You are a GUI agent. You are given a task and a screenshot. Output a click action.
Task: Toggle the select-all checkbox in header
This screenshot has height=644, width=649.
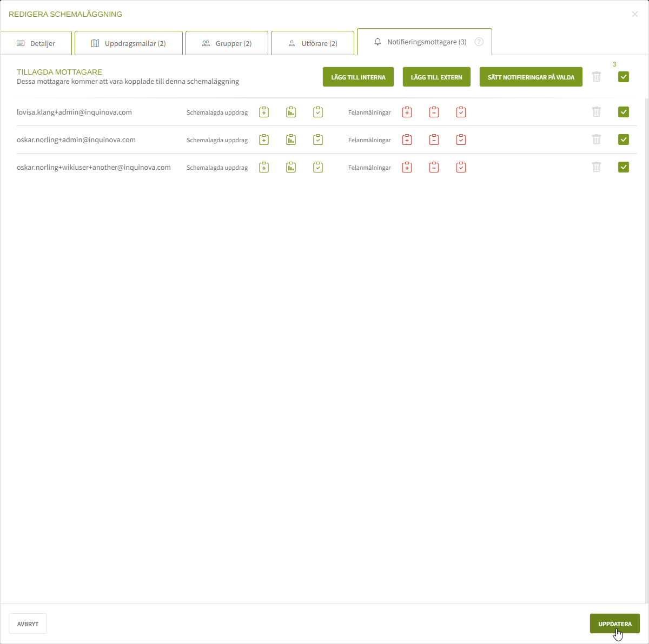tap(624, 77)
